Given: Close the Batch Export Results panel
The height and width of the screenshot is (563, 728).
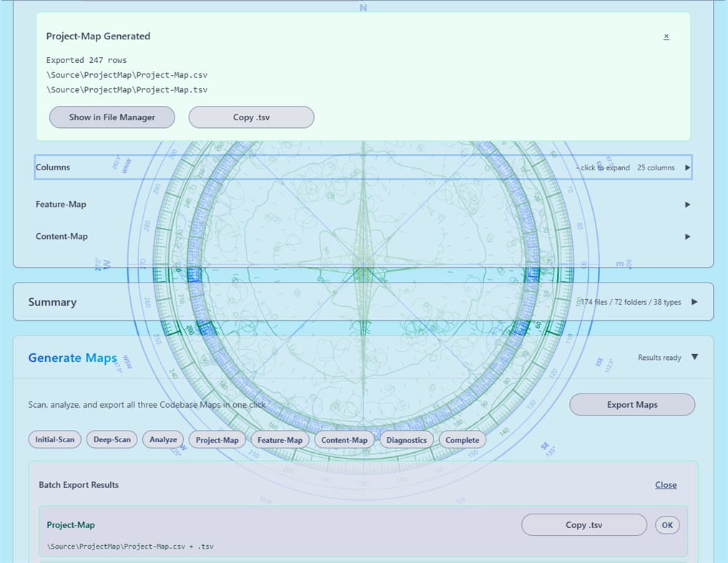Looking at the screenshot, I should pyautogui.click(x=665, y=484).
